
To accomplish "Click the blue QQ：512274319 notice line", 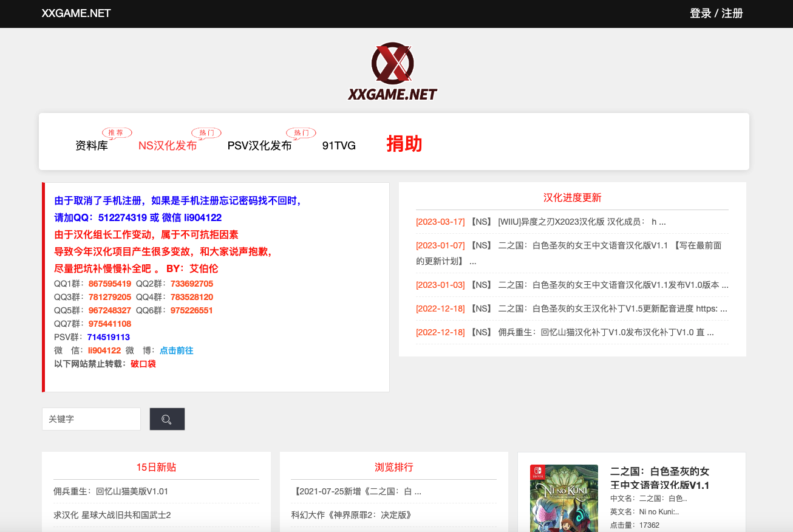I will 138,217.
